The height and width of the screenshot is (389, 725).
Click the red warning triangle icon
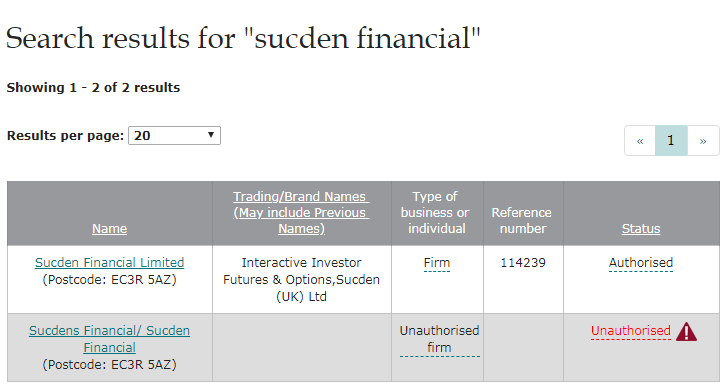686,332
